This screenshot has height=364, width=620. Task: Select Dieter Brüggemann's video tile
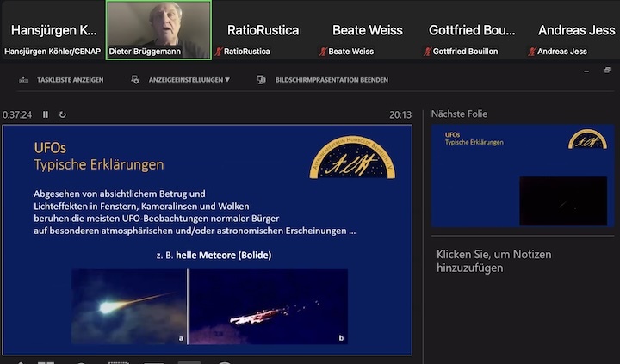coord(158,29)
